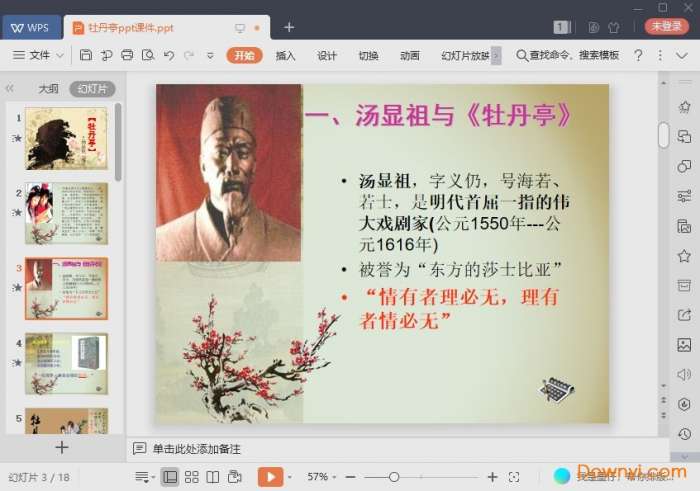
Task: Click the shapes icon in right sidebar
Action: [x=684, y=166]
